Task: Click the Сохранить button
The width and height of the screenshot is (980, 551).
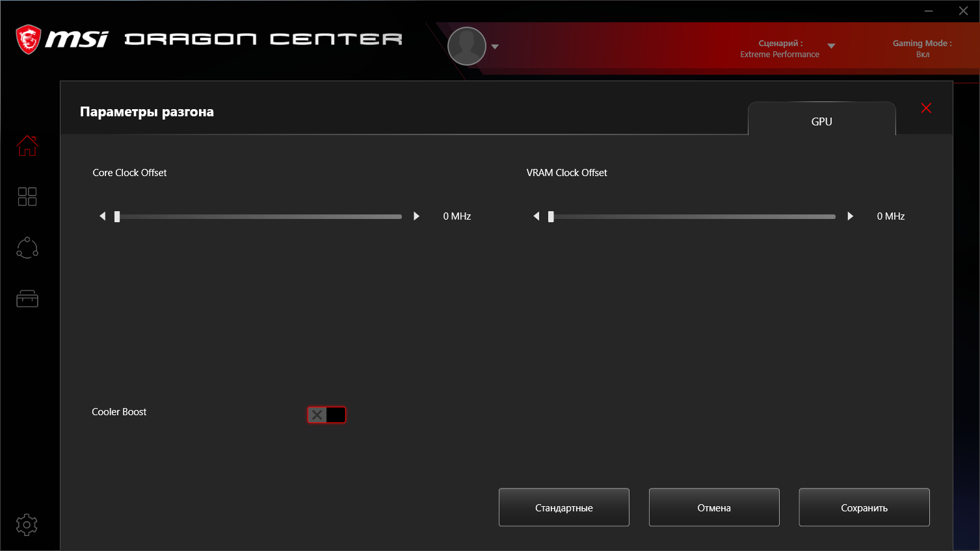Action: [864, 507]
